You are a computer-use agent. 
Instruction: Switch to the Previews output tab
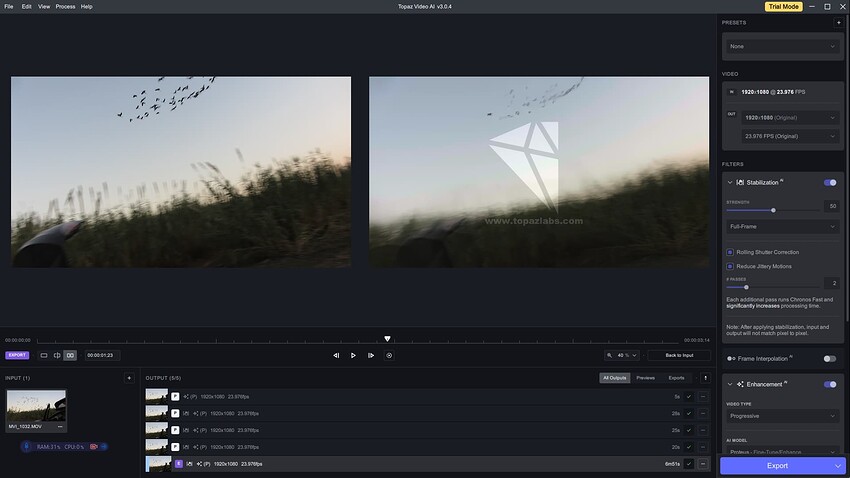(x=646, y=378)
